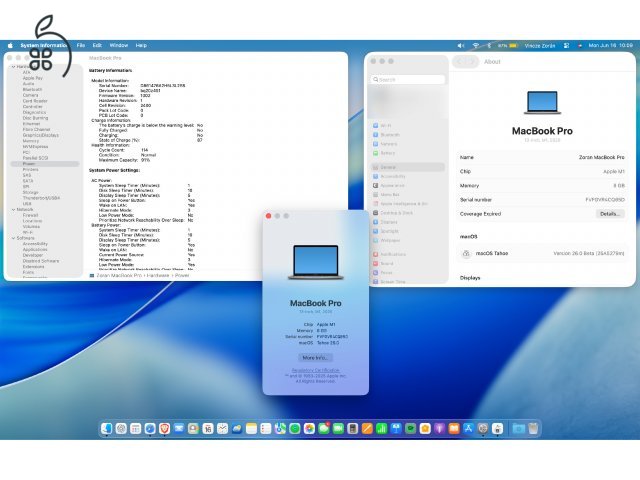Open the Books app in the Dock
640x480 pixels.
453,428
